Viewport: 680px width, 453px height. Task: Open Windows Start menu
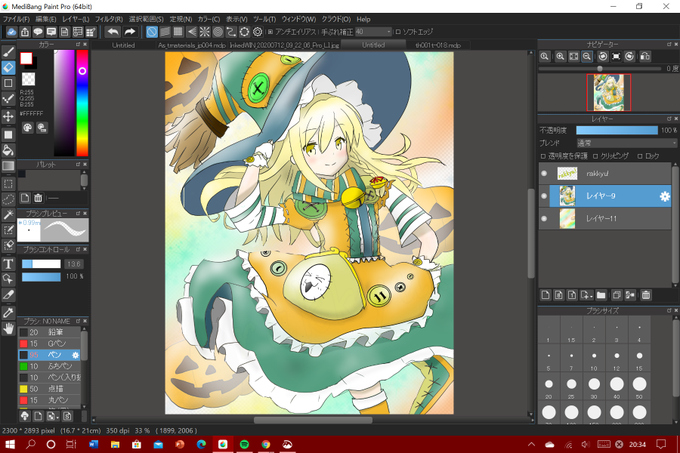10,444
